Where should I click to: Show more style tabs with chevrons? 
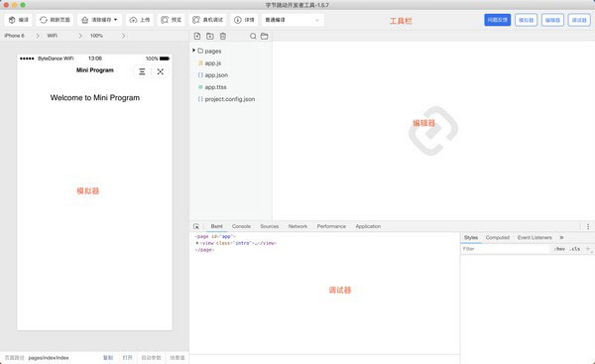pyautogui.click(x=561, y=238)
